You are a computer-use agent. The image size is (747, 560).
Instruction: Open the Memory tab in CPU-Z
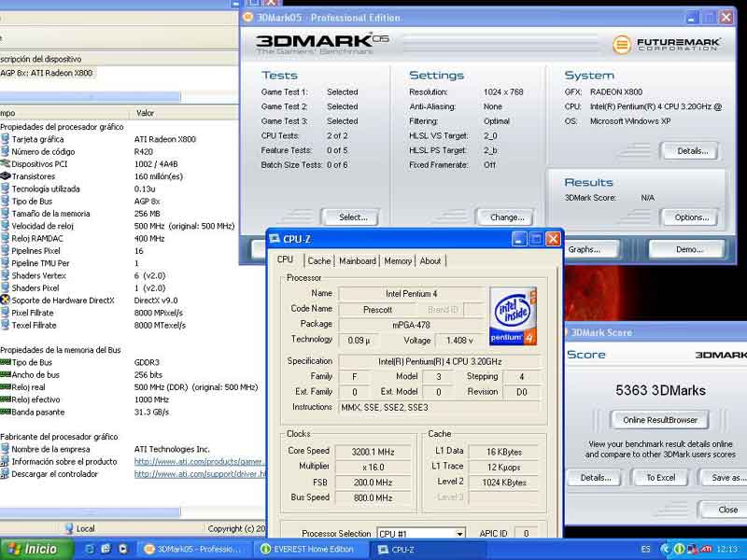point(398,261)
